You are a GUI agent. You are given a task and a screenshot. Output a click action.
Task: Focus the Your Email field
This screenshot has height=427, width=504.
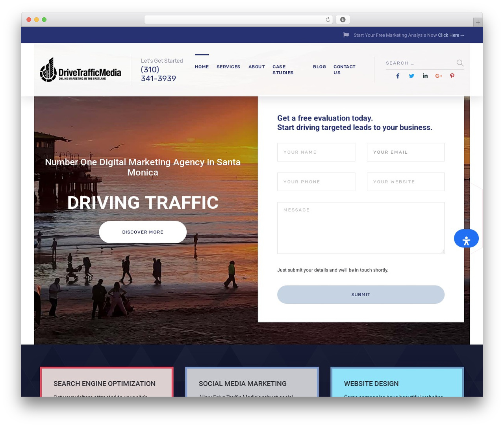click(x=406, y=152)
